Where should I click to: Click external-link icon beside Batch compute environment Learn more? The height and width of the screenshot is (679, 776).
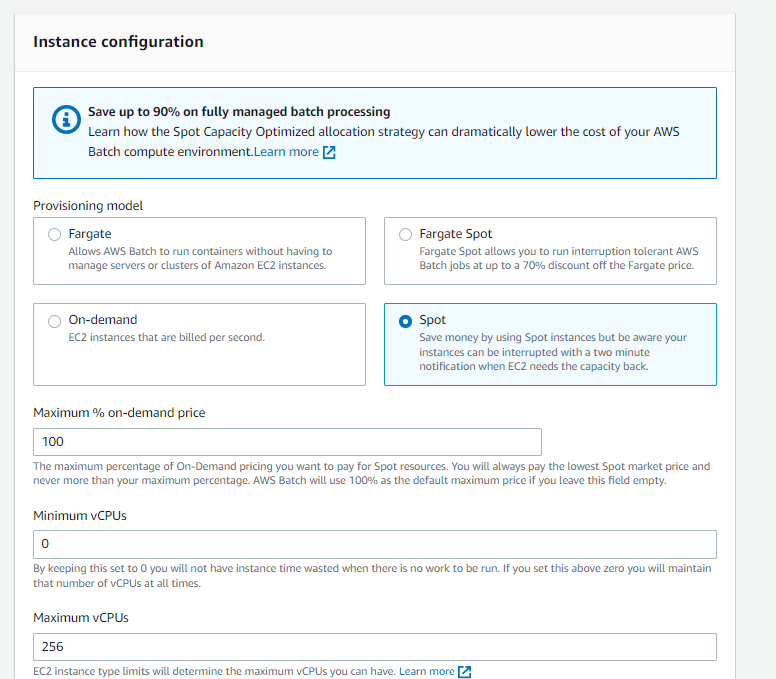click(x=329, y=152)
